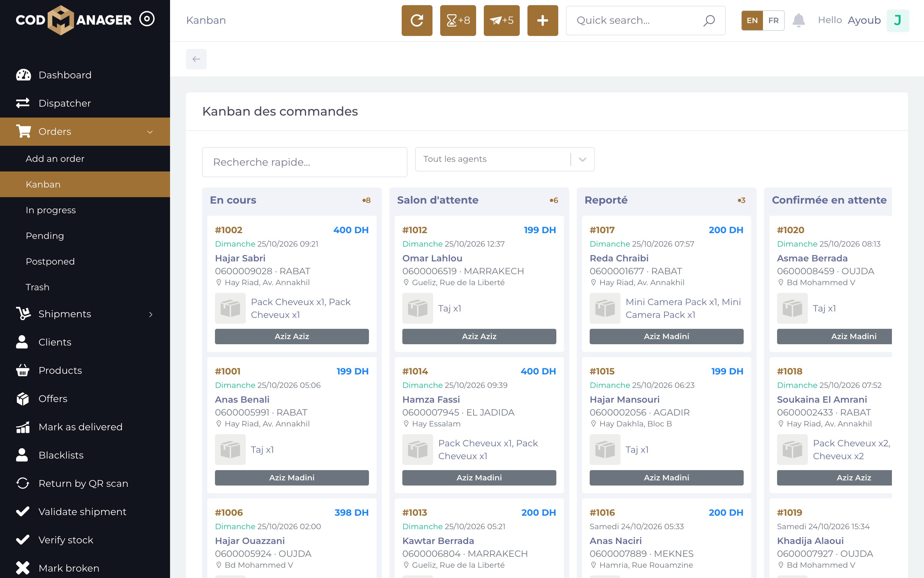This screenshot has width=924, height=578.
Task: Click the target icon beside the logo
Action: pos(147,19)
